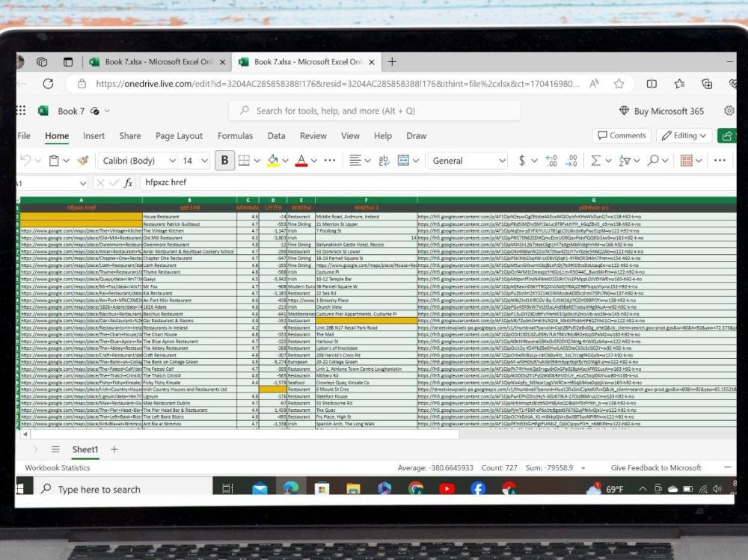Expand the font color dropdown arrow

pos(314,161)
